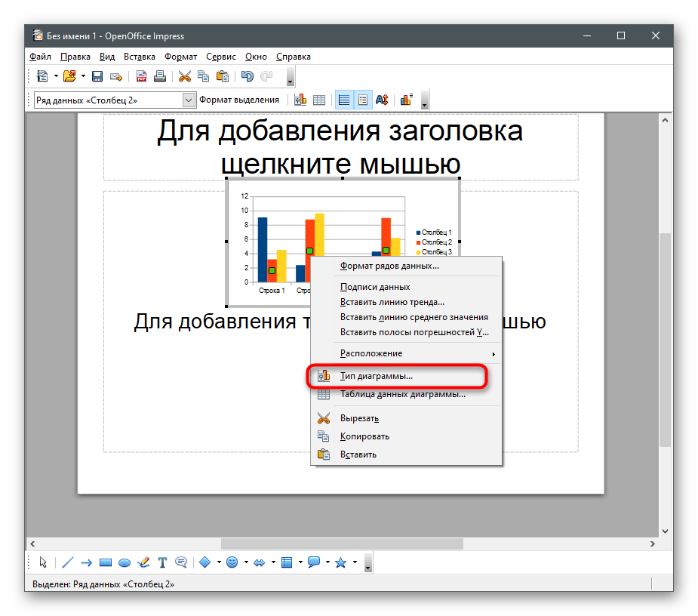
Task: Expand the smiley symbol shapes dropdown
Action: tap(247, 562)
